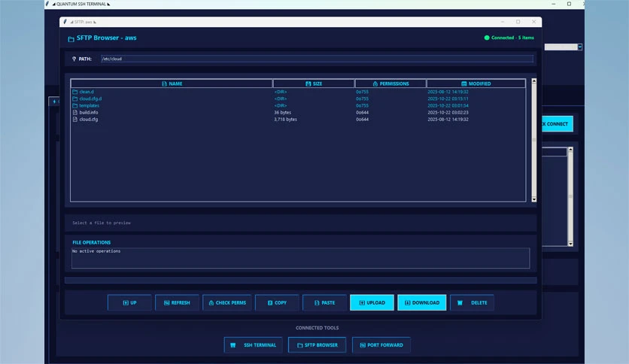Click scroll down arrow of file list
This screenshot has height=364, width=629.
click(x=534, y=199)
